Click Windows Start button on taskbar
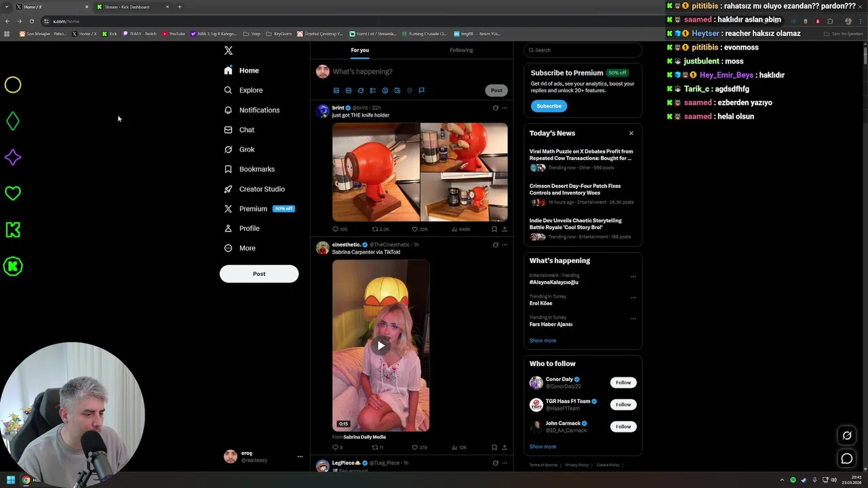 click(x=11, y=480)
